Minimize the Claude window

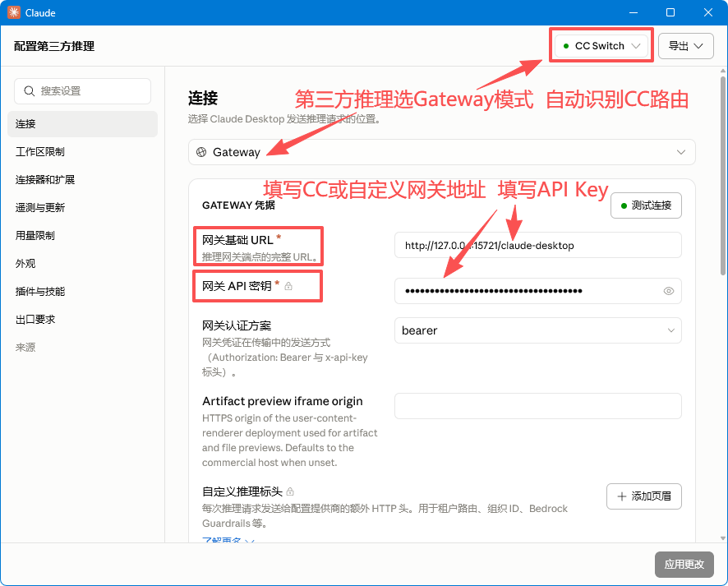634,12
